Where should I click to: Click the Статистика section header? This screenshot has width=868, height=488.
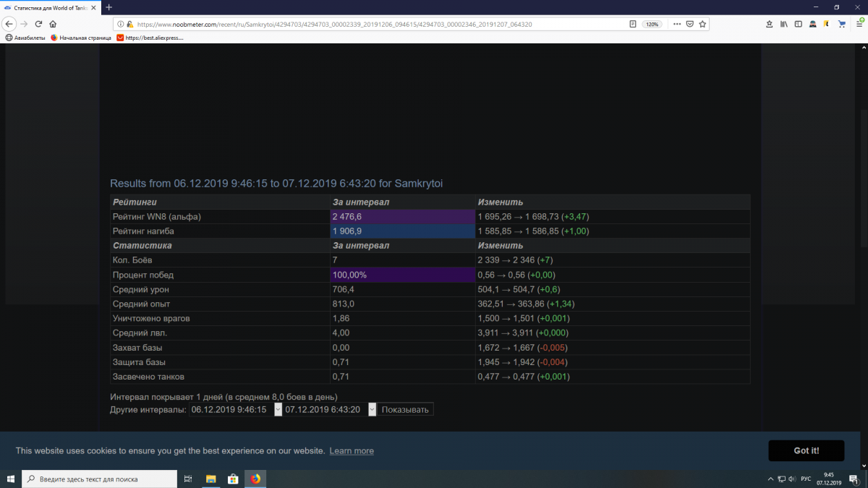pyautogui.click(x=142, y=246)
